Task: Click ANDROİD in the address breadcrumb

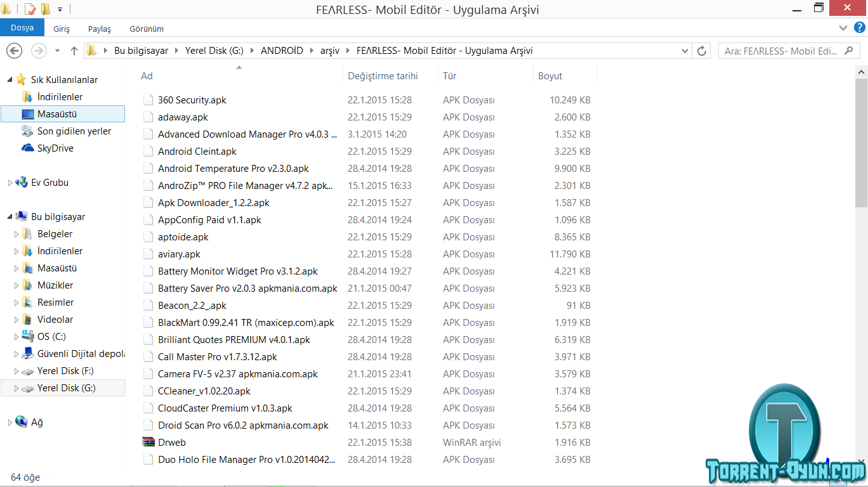Action: tap(282, 51)
